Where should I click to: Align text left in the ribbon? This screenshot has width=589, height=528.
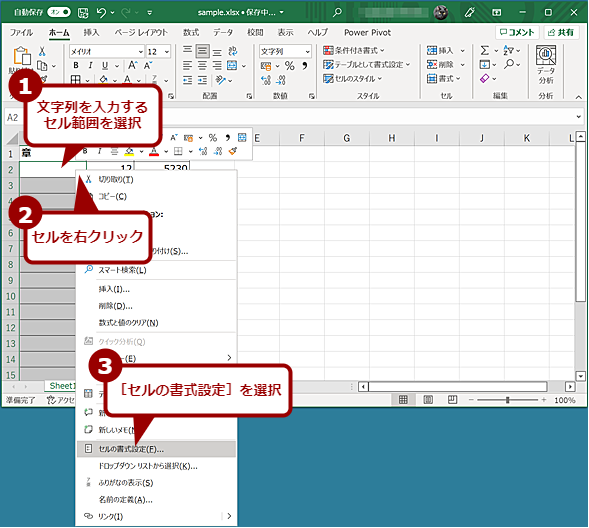pos(187,65)
